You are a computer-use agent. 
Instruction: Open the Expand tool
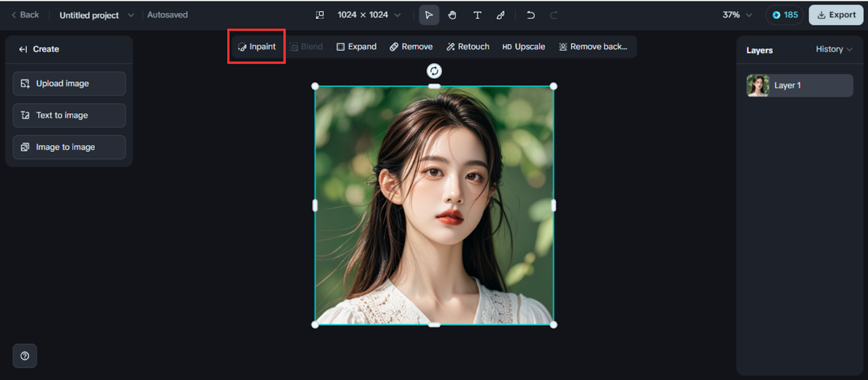point(357,47)
